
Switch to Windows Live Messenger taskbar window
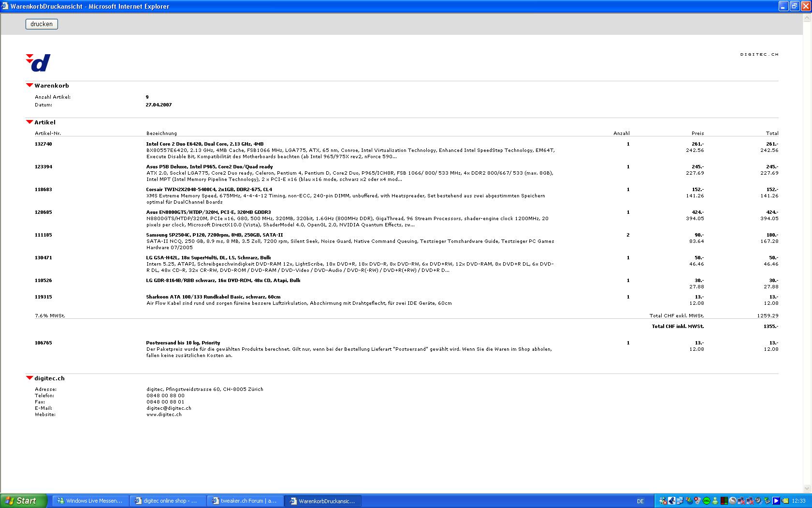pyautogui.click(x=90, y=501)
